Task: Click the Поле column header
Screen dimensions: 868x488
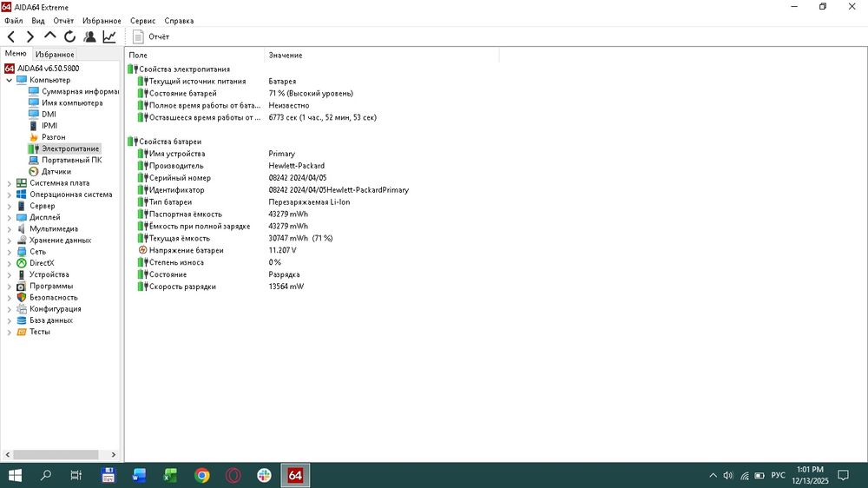Action: click(194, 55)
